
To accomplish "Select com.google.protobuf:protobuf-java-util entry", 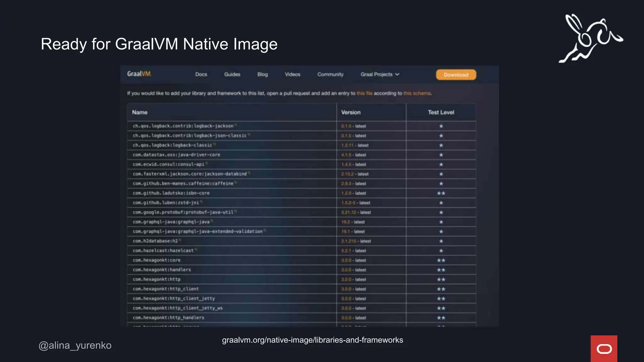I will pos(183,212).
